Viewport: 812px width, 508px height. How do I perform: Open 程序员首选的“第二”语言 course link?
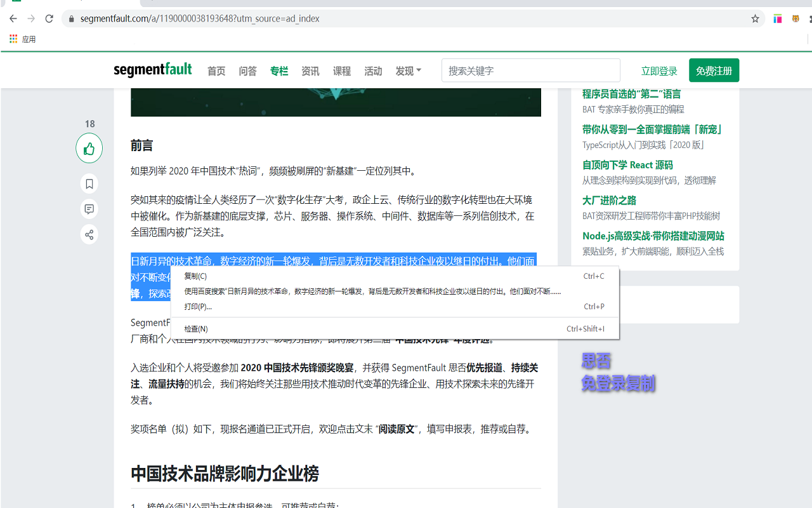tap(631, 94)
